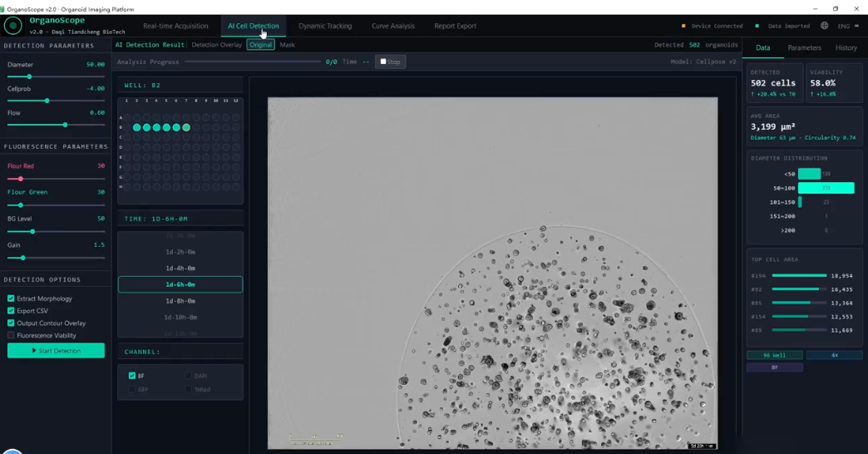868x454 pixels.
Task: Adjust the Flow slider
Action: [56, 125]
